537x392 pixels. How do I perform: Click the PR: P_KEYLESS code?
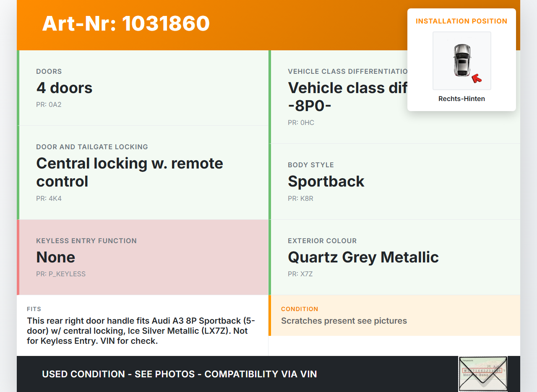click(x=61, y=274)
